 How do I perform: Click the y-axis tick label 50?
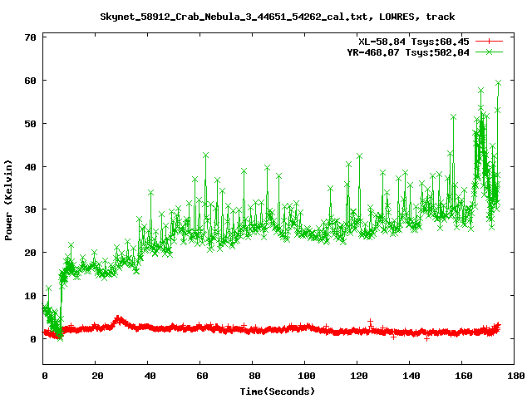pyautogui.click(x=30, y=124)
